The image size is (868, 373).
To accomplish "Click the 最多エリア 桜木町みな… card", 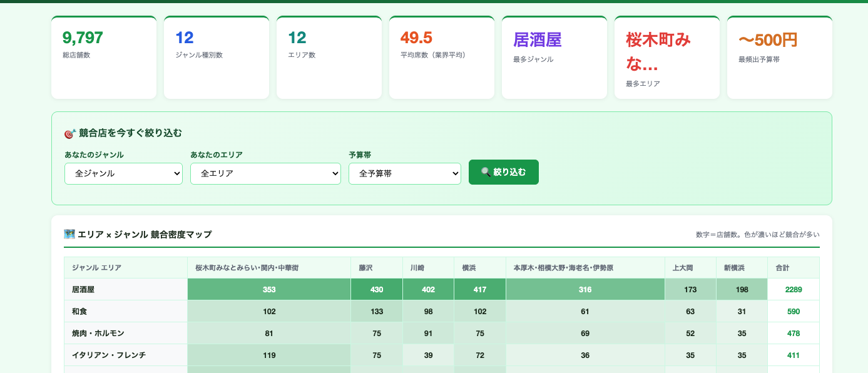I will coord(667,57).
